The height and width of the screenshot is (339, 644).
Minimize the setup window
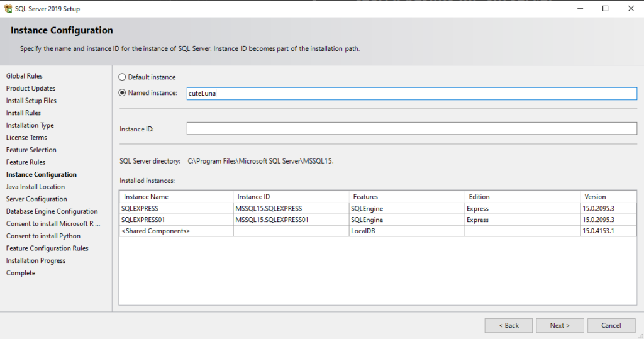(576, 9)
